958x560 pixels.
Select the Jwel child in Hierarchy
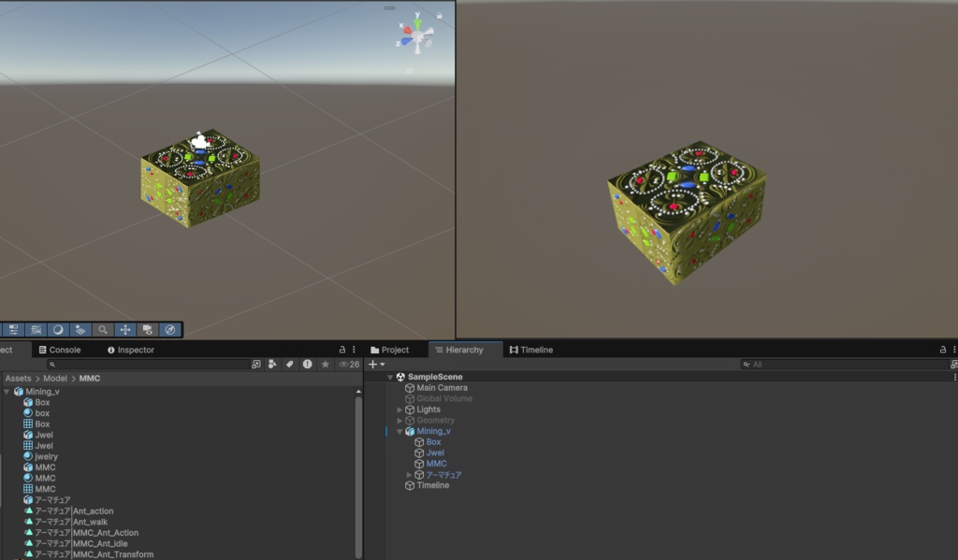(x=428, y=453)
